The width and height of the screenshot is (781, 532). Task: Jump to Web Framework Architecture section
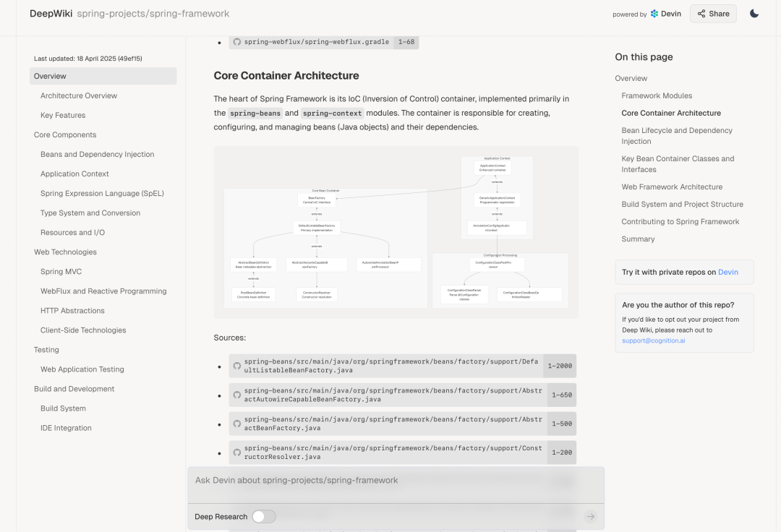[x=671, y=186]
